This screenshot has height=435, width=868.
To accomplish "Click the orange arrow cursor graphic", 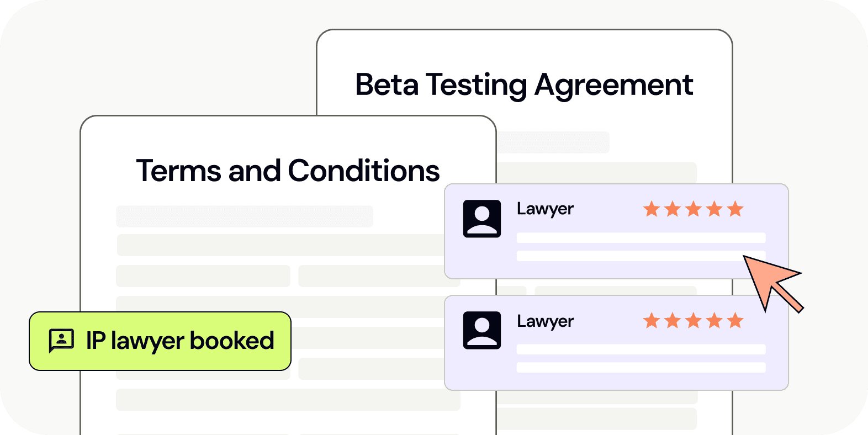I will pos(771,283).
